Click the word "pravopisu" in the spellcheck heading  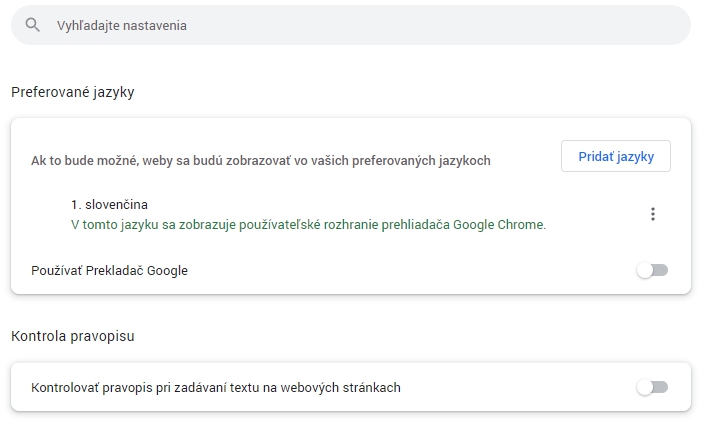point(103,336)
